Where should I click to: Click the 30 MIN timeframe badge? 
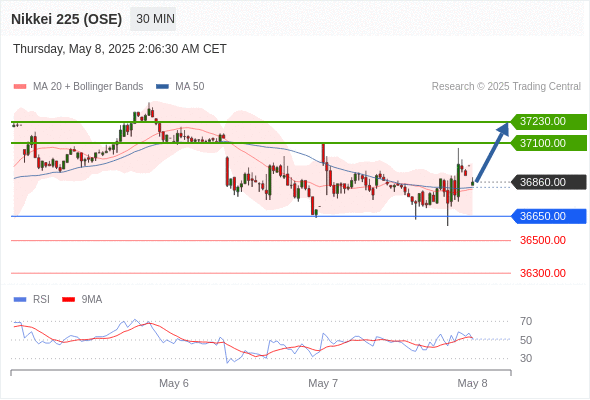click(x=153, y=19)
